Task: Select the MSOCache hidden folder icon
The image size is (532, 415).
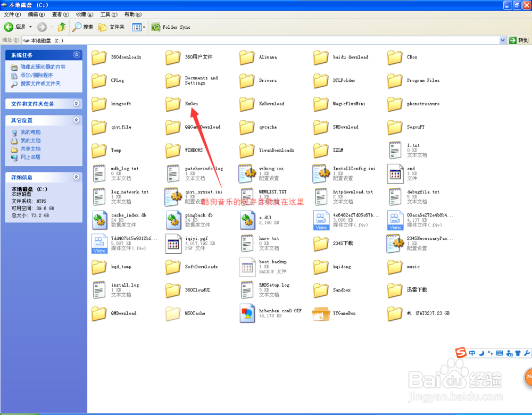Action: (173, 313)
